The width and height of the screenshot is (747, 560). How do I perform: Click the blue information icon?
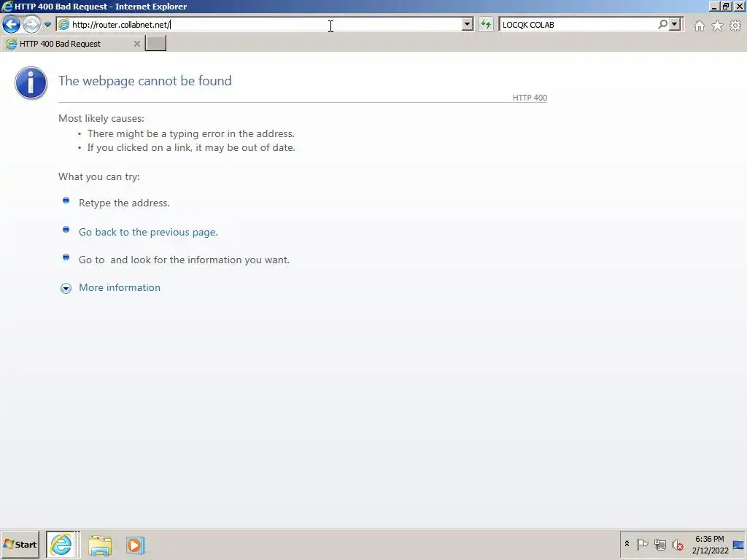[31, 83]
